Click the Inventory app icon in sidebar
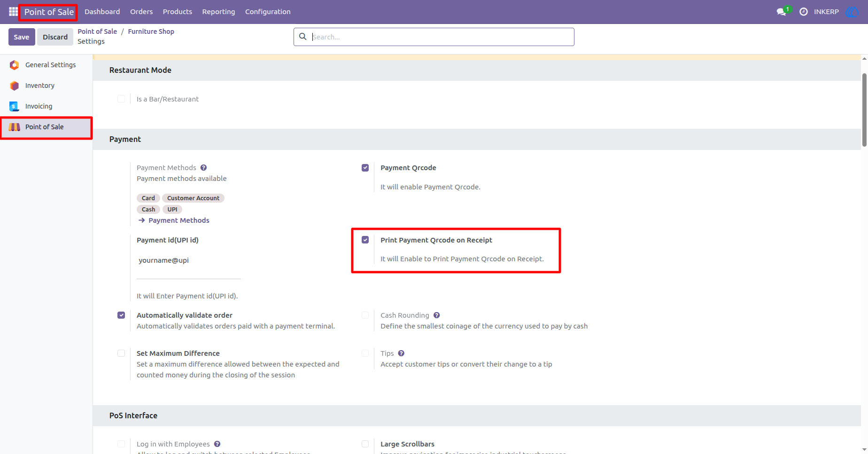The height and width of the screenshot is (454, 868). coord(15,86)
